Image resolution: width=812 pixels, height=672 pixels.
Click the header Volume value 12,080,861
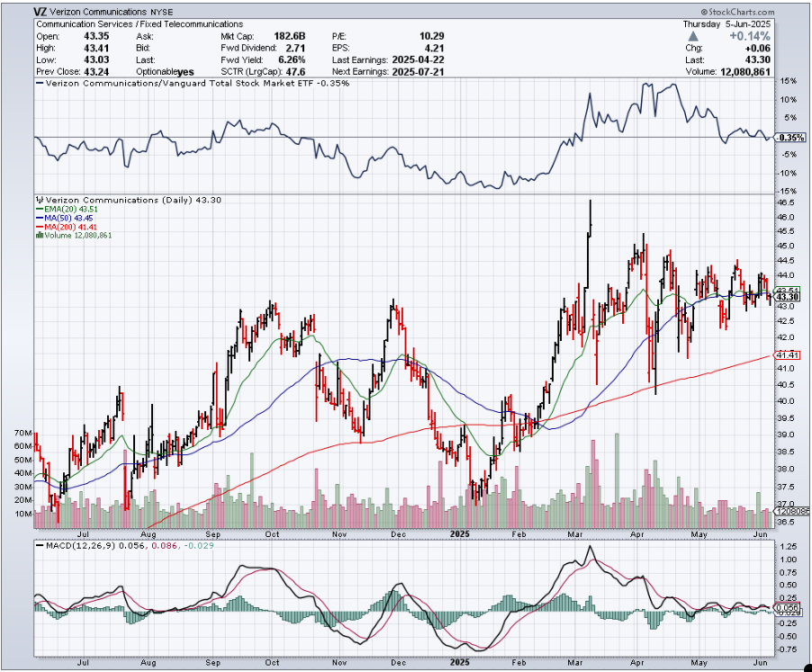point(745,72)
